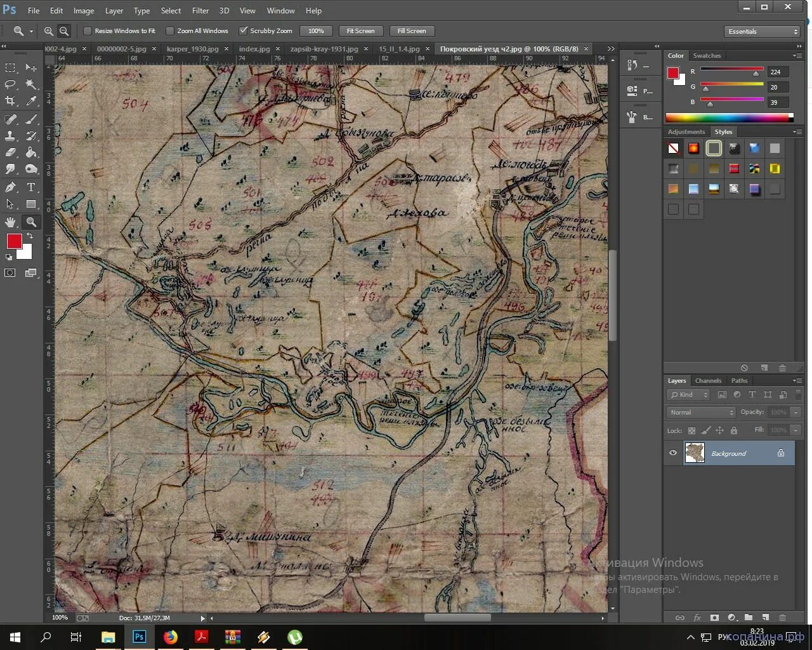Check the Zoom All Windows option

[x=170, y=31]
